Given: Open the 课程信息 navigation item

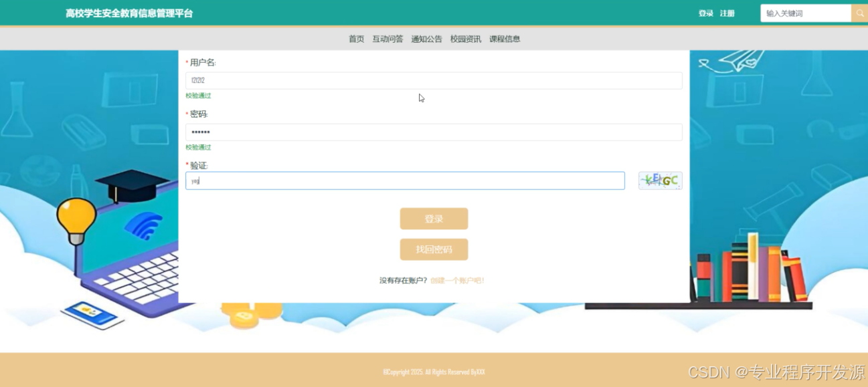Looking at the screenshot, I should coord(505,39).
